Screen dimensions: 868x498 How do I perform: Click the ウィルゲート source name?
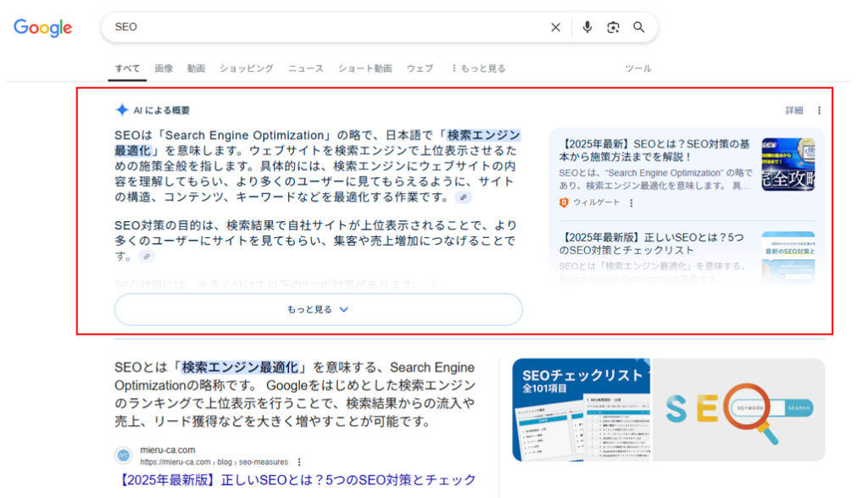596,203
